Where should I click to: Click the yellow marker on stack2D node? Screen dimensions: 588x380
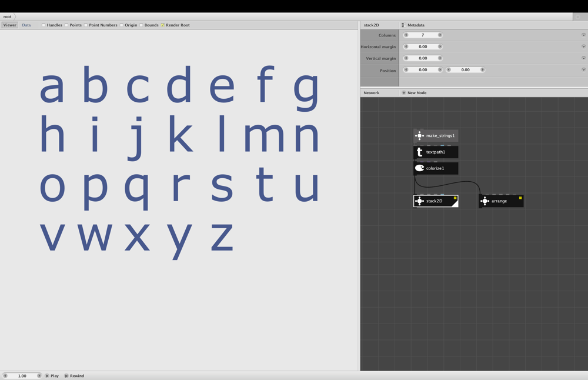click(x=455, y=198)
